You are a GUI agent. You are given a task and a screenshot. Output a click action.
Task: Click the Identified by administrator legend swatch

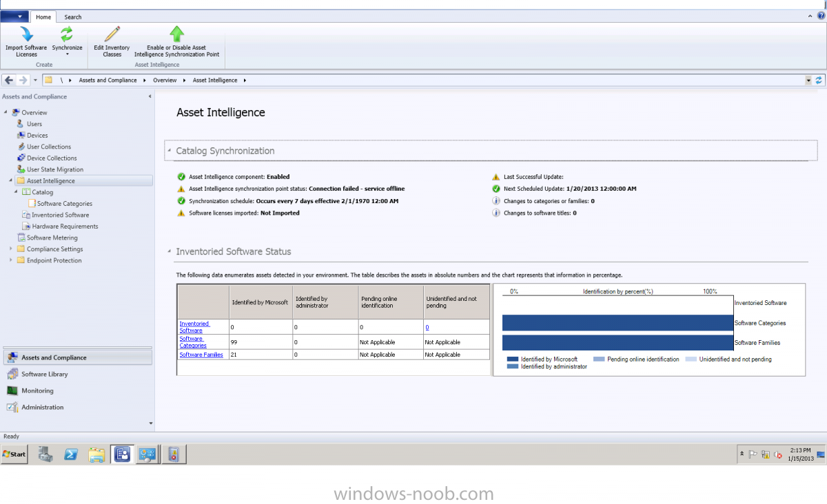(x=513, y=367)
